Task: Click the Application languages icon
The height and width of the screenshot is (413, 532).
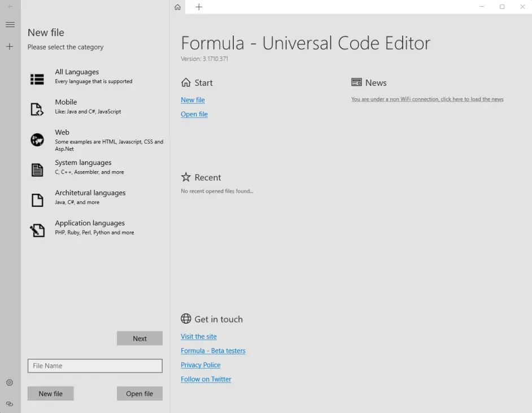Action: 37,230
